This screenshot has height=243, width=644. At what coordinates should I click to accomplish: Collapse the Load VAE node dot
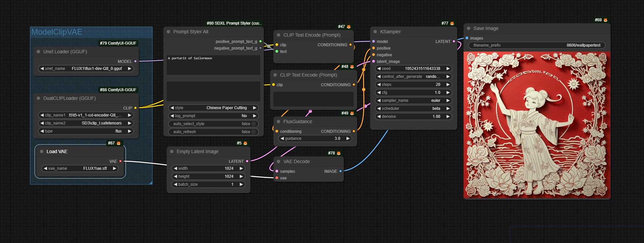pos(42,151)
